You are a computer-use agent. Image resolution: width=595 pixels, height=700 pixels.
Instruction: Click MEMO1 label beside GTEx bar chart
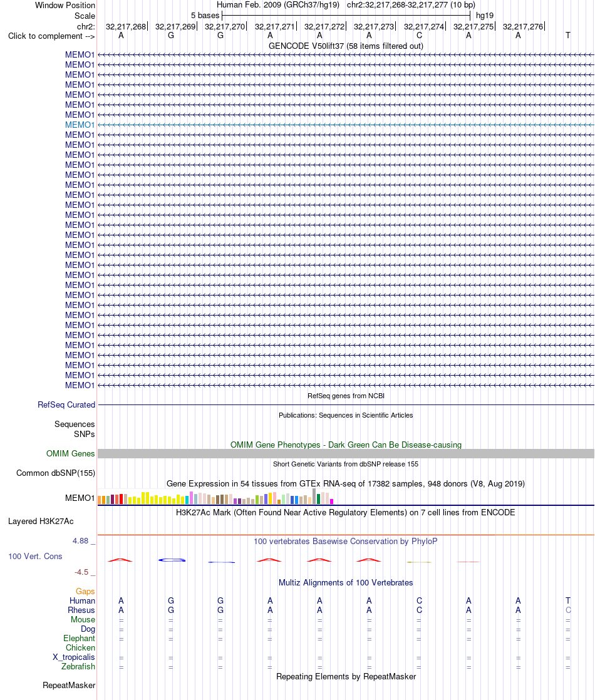click(x=80, y=498)
